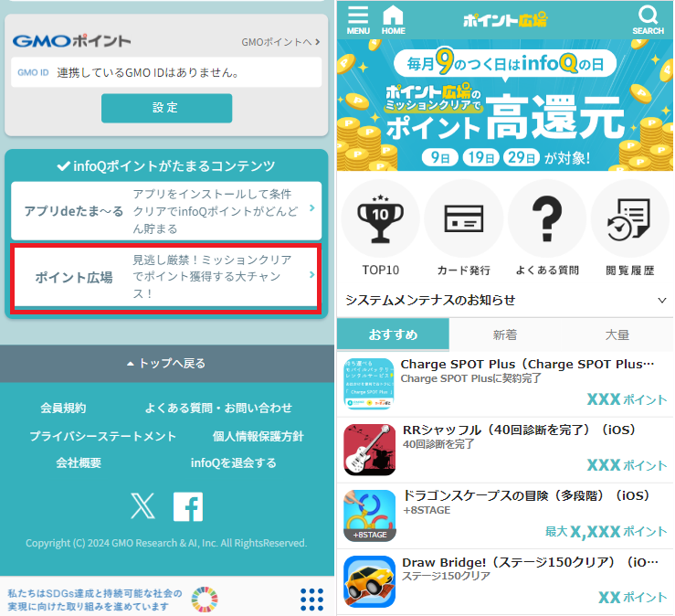Open the MENU hamburger icon
The width and height of the screenshot is (675, 616).
click(x=358, y=20)
